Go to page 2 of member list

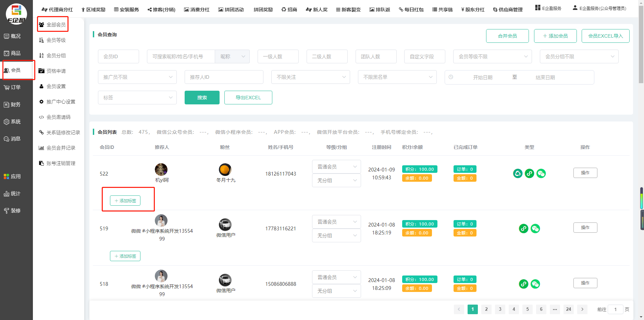click(486, 309)
